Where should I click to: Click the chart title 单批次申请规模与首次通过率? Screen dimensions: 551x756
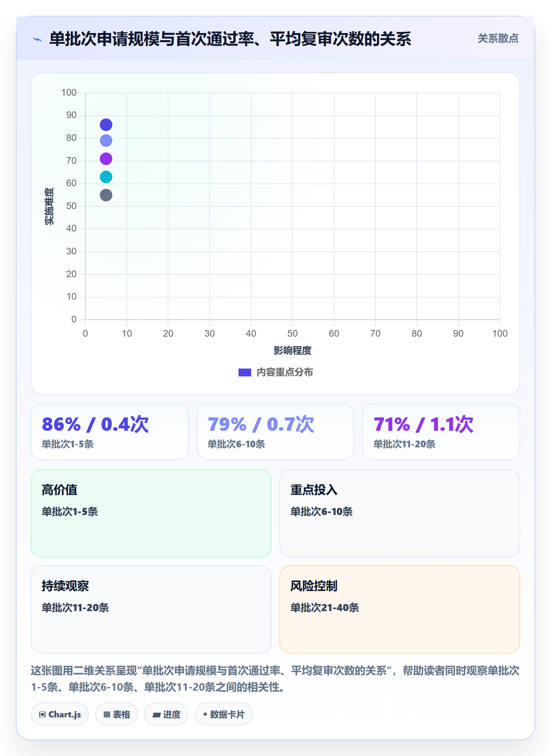[x=230, y=39]
